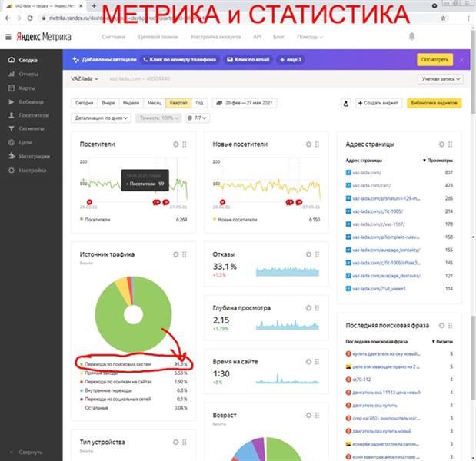Image resolution: width=476 pixels, height=461 pixels.
Task: Click the Цели sidebar icon
Action: pyautogui.click(x=12, y=142)
